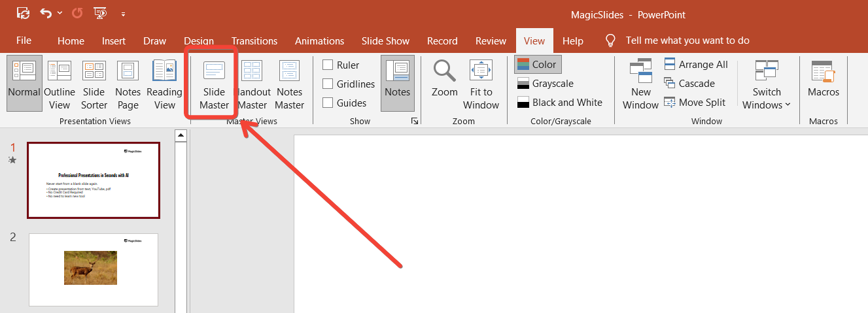
Task: Click Fit to Window
Action: click(x=481, y=84)
